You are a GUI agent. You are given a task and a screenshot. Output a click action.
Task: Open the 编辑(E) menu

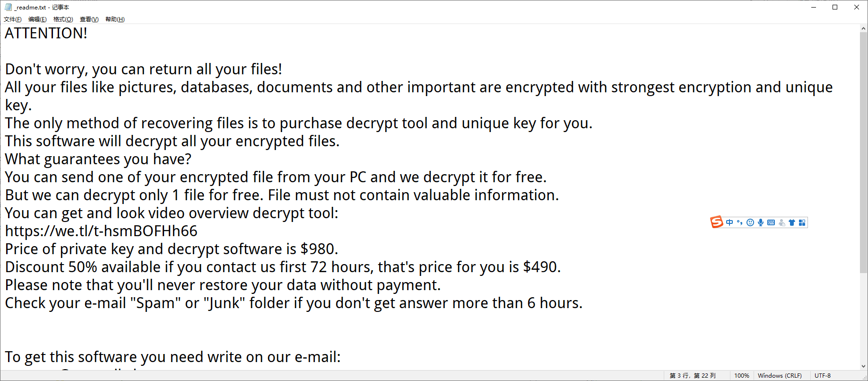pyautogui.click(x=37, y=19)
